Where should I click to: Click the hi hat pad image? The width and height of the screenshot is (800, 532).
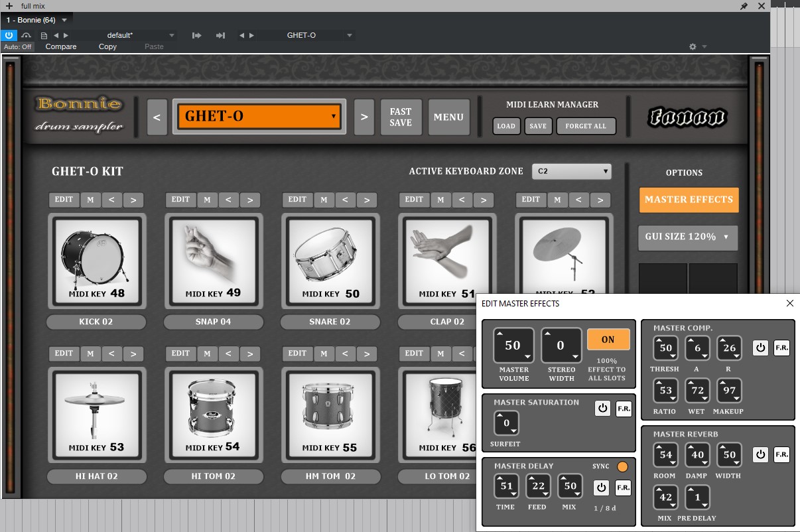click(x=96, y=408)
